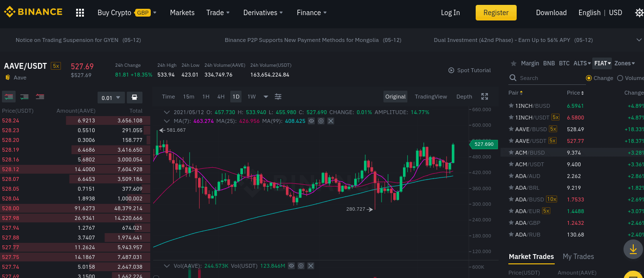Screen dimensions: 644x278
Task: Open the Finance dropdown menu
Action: tap(312, 13)
